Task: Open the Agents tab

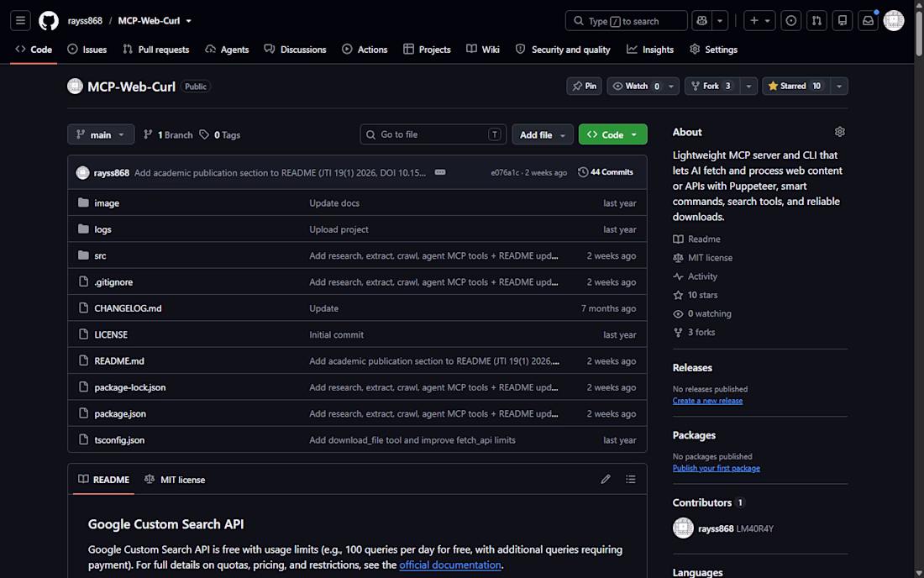Action: tap(227, 50)
